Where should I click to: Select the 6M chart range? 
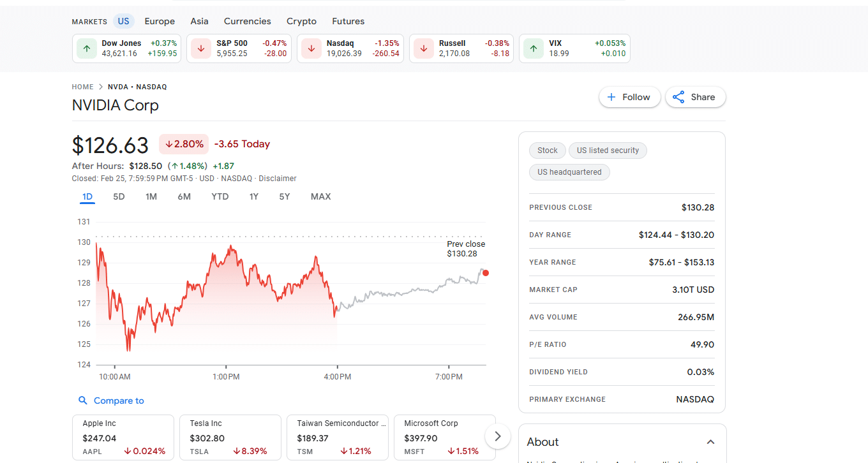point(184,196)
